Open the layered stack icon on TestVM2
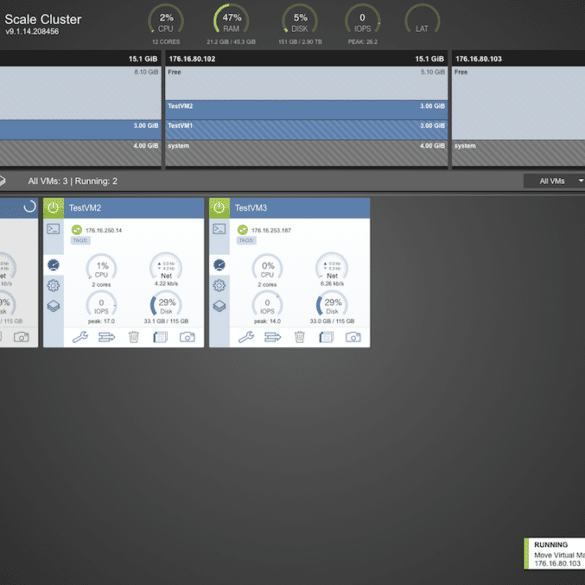585x585 pixels. (x=53, y=306)
